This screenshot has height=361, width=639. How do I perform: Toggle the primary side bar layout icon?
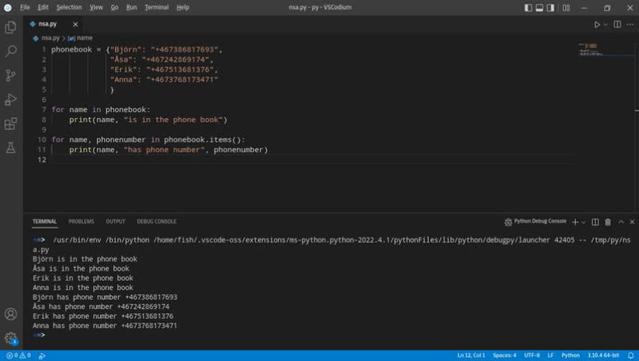pos(528,8)
